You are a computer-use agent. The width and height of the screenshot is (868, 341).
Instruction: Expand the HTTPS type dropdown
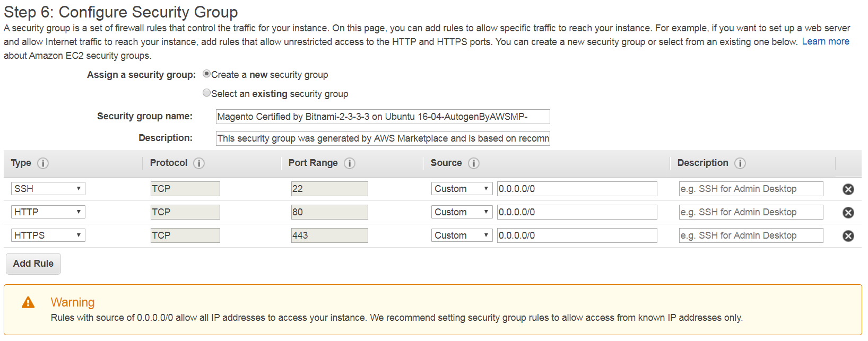(48, 235)
